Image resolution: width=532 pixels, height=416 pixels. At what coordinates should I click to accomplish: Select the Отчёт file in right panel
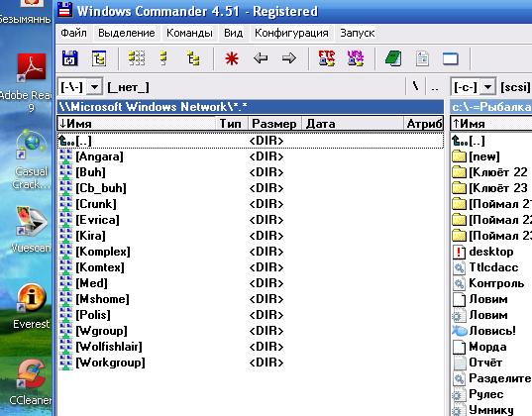(x=491, y=363)
